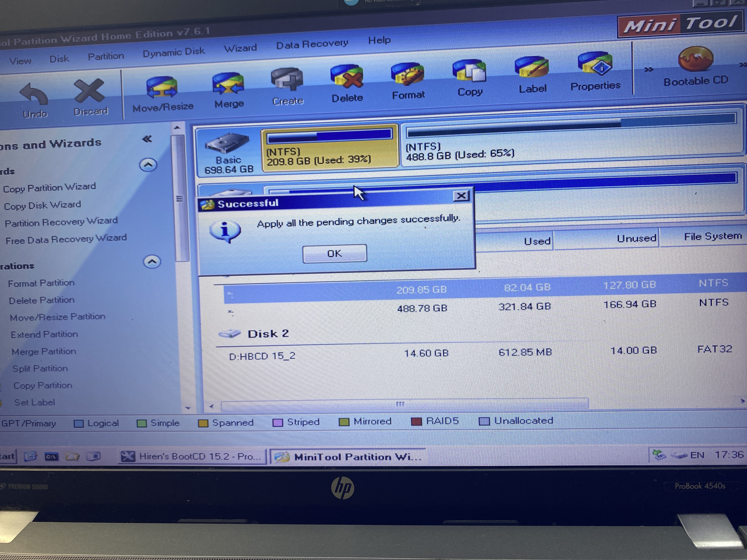
Task: Collapse the Wizards section
Action: coord(148,165)
